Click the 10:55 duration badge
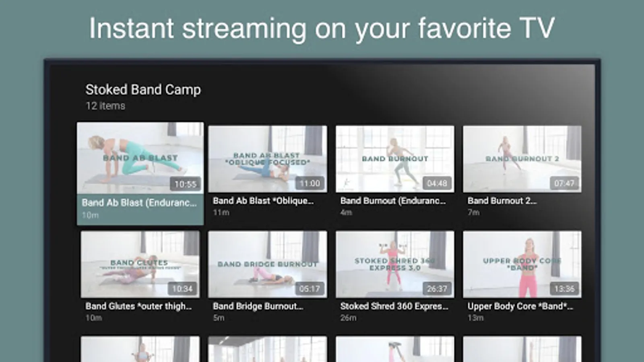 tap(185, 184)
